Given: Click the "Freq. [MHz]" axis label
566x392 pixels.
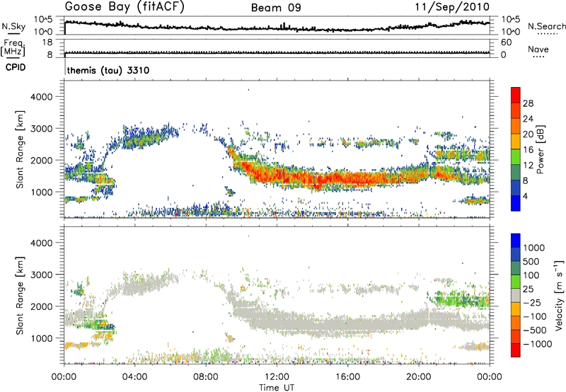Looking at the screenshot, I should (x=13, y=47).
